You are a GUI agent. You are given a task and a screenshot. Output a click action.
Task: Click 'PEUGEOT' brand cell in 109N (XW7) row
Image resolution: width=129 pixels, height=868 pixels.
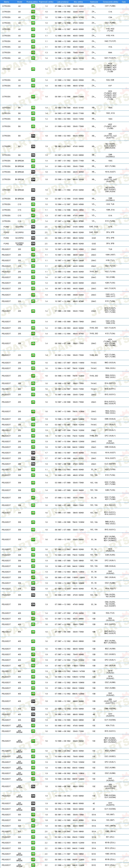6,255
